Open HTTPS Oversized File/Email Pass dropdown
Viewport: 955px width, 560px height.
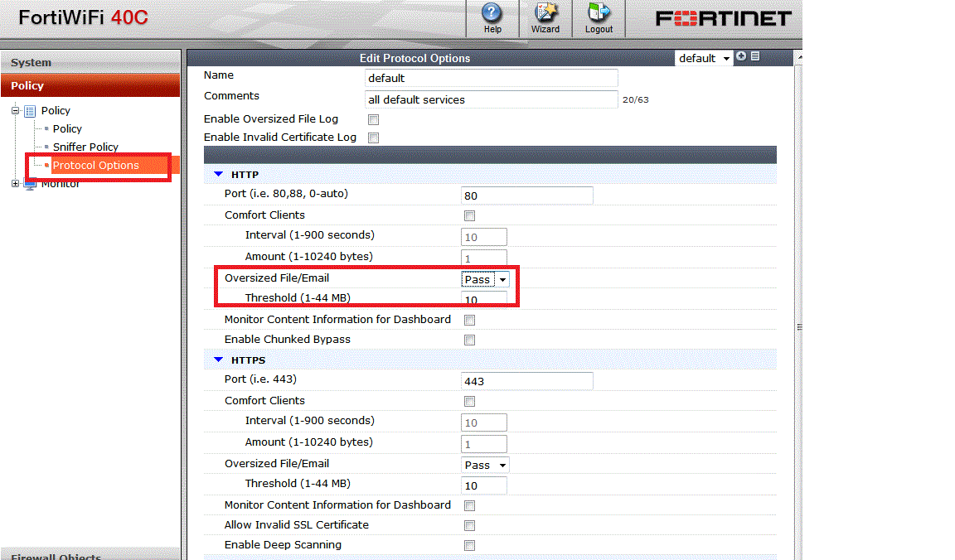[485, 465]
